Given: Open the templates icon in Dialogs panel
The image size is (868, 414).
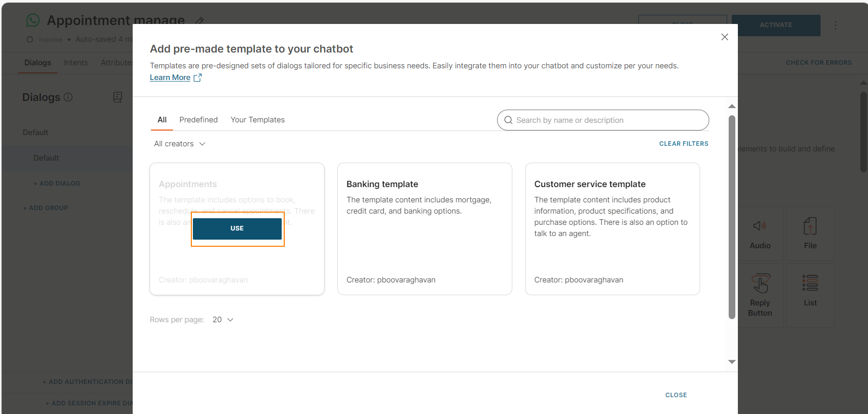Looking at the screenshot, I should pyautogui.click(x=117, y=97).
